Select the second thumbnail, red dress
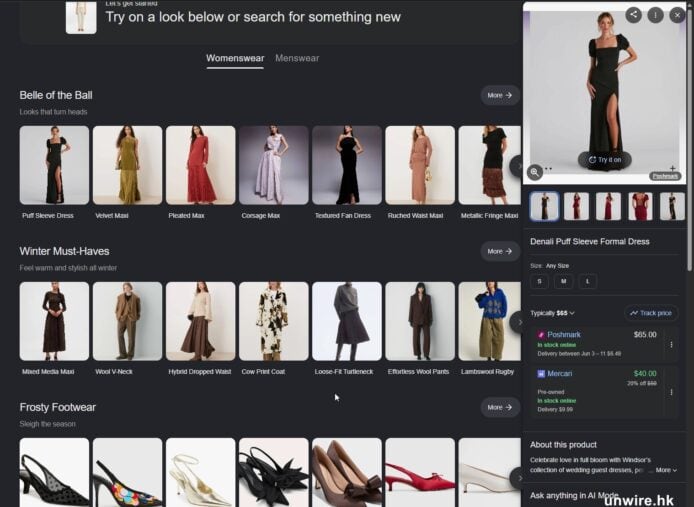694x507 pixels. pyautogui.click(x=576, y=206)
